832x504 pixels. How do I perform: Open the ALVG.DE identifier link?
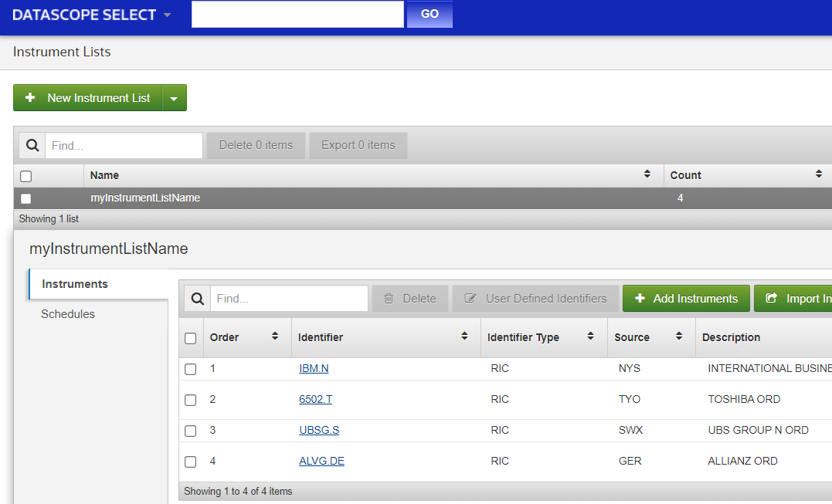(x=321, y=461)
